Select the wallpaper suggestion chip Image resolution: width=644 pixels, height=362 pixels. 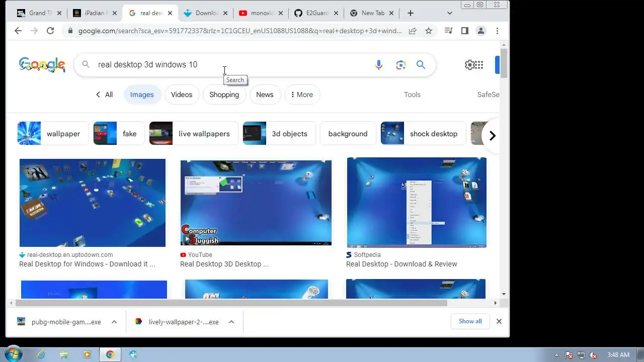tap(53, 134)
